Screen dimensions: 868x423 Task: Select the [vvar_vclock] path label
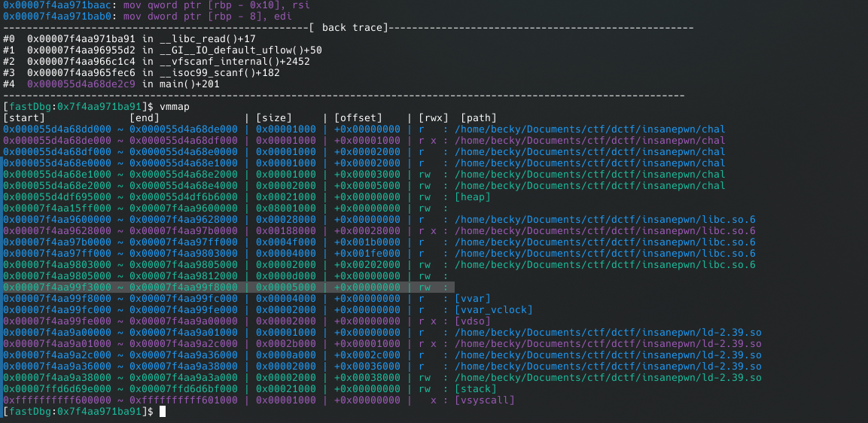494,309
